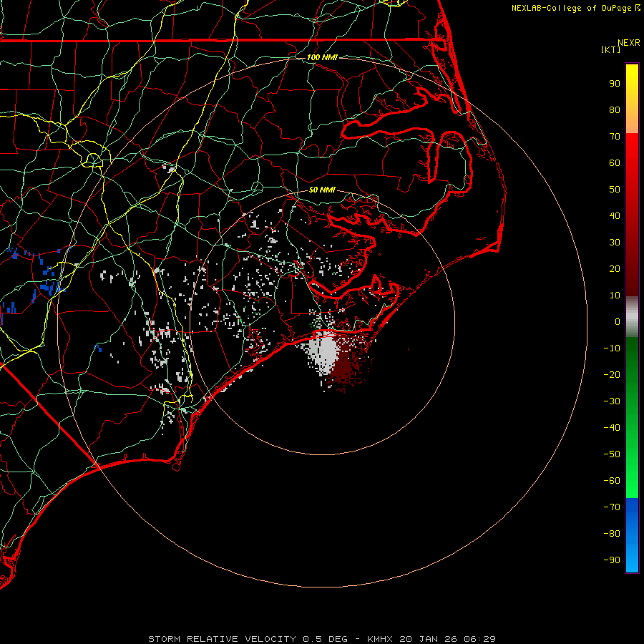The height and width of the screenshot is (644, 644).
Task: Click the large gray echo blob at radar center
Action: click(323, 352)
